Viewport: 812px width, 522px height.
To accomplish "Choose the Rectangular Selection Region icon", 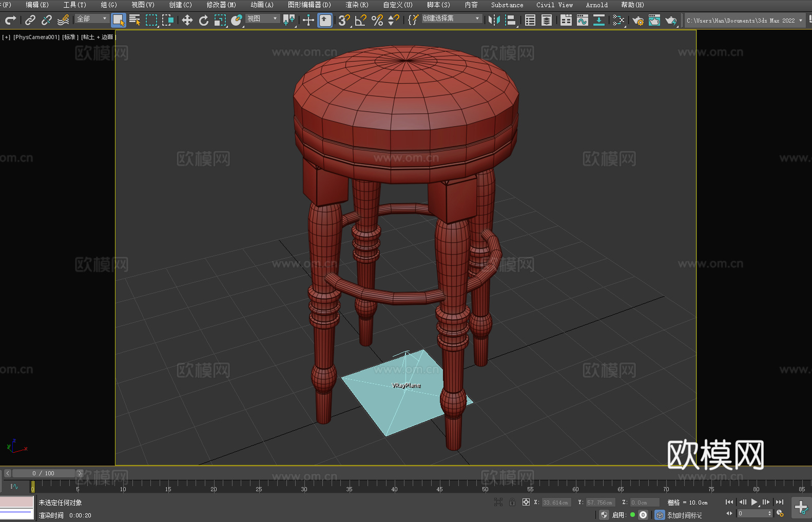I will 151,20.
